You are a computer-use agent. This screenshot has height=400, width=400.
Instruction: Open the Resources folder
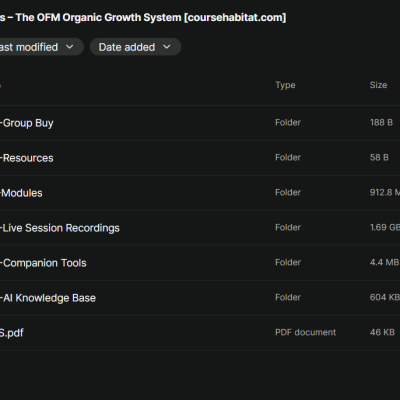pos(27,158)
